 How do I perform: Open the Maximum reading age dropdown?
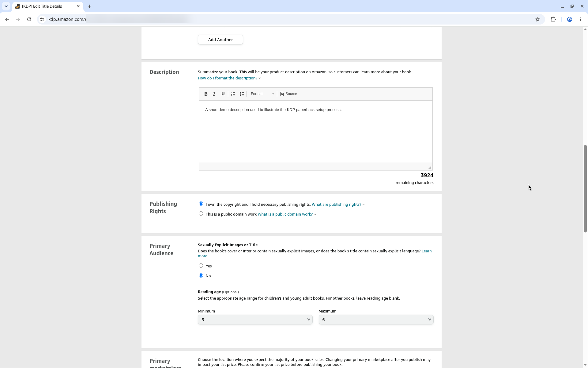point(376,320)
